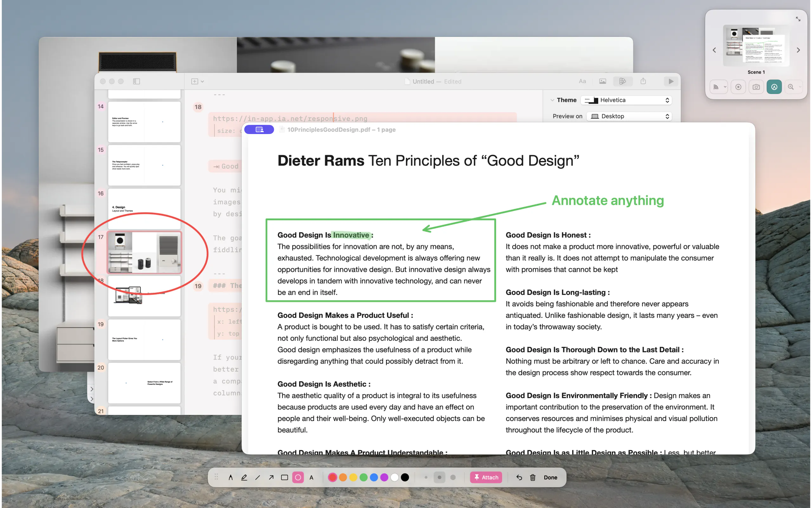Image resolution: width=812 pixels, height=508 pixels.
Task: Click the broadcast streaming icon
Action: (716, 87)
